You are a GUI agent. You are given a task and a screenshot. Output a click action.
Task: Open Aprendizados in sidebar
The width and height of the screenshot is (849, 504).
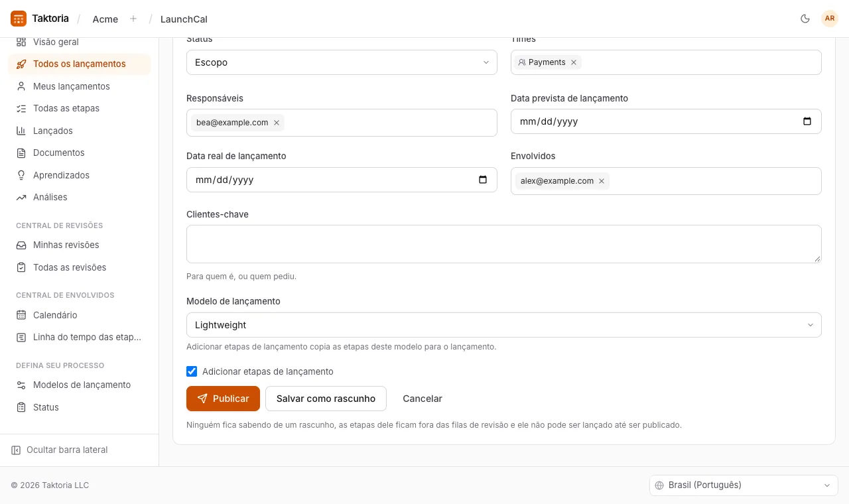point(79,175)
